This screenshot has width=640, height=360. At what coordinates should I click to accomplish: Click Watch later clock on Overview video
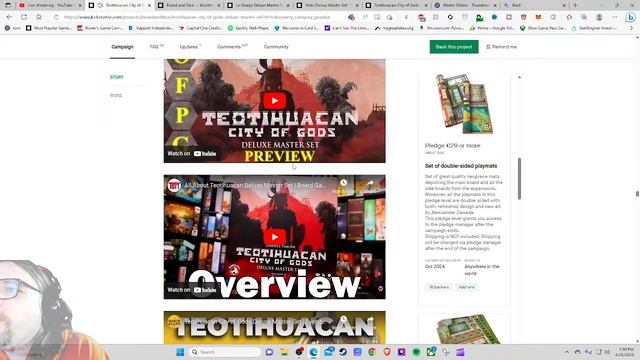(344, 184)
